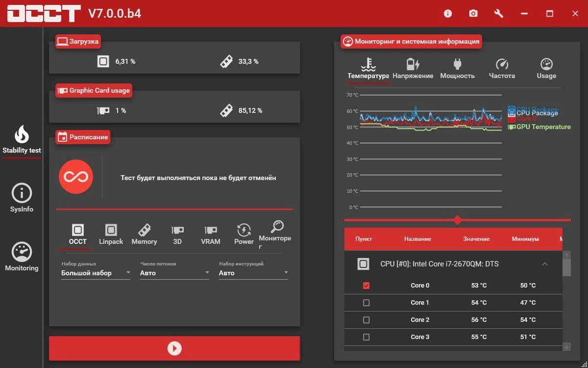Click the Название column header

click(417, 239)
